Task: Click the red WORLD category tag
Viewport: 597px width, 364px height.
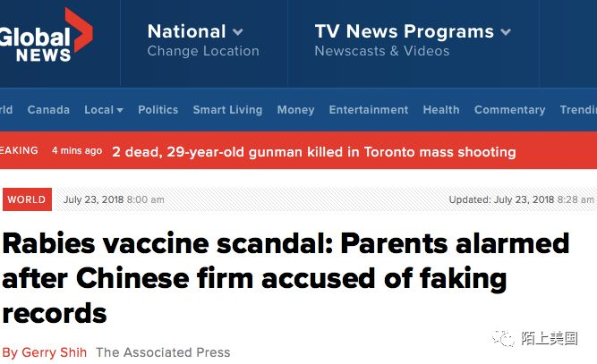Action: 27,199
